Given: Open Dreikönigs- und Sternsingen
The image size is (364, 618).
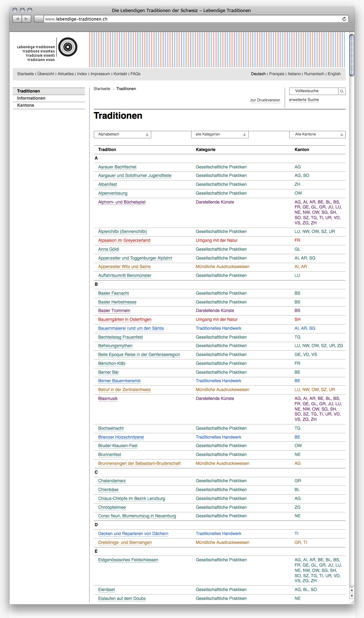Looking at the screenshot, I should pos(125,542).
